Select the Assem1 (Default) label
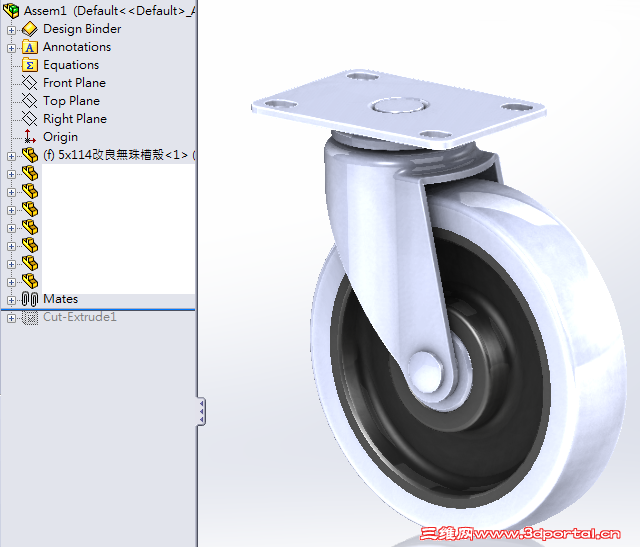Image resolution: width=640 pixels, height=547 pixels. click(109, 11)
